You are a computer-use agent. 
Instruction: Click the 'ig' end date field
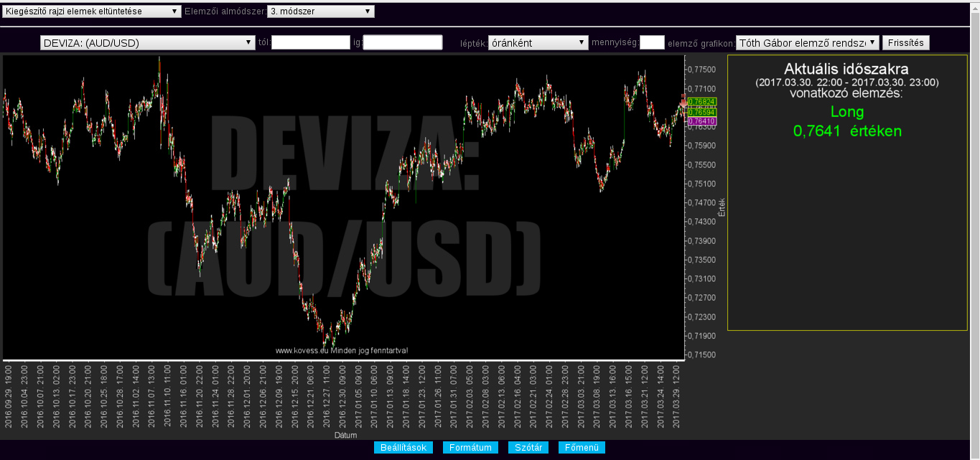tap(403, 43)
